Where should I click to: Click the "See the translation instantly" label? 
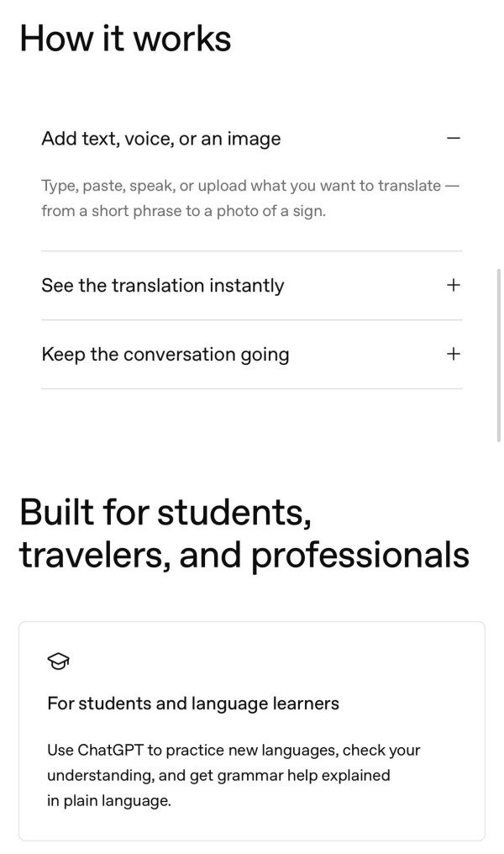[x=163, y=286]
